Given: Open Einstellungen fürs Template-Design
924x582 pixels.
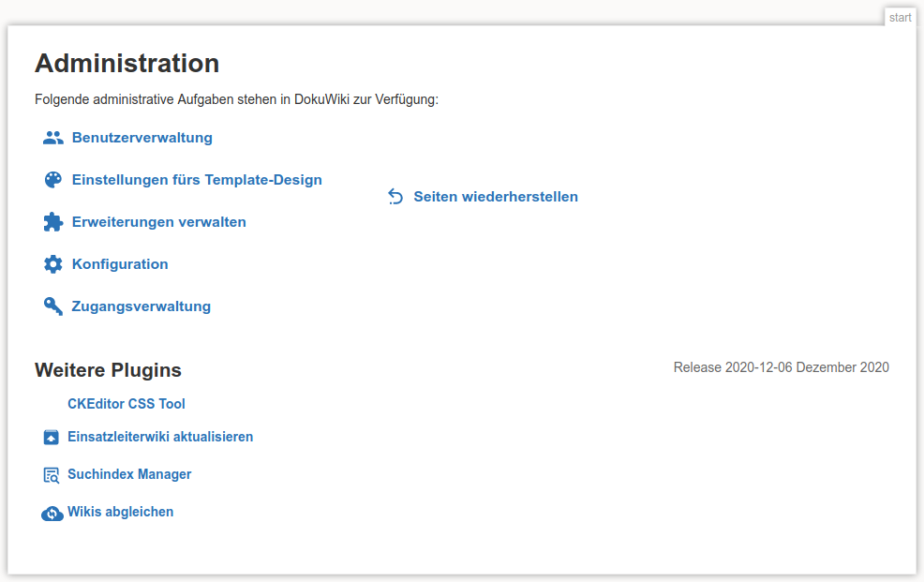Looking at the screenshot, I should pyautogui.click(x=199, y=179).
